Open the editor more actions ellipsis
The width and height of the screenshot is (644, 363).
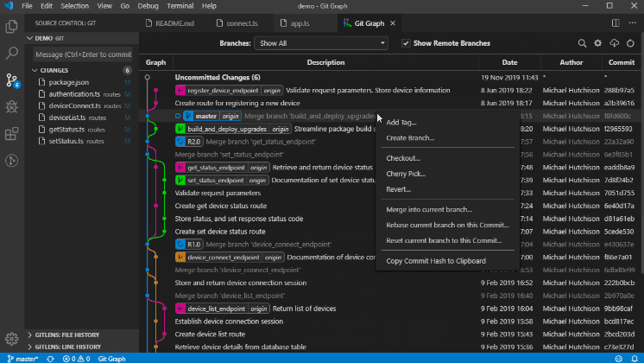click(633, 23)
